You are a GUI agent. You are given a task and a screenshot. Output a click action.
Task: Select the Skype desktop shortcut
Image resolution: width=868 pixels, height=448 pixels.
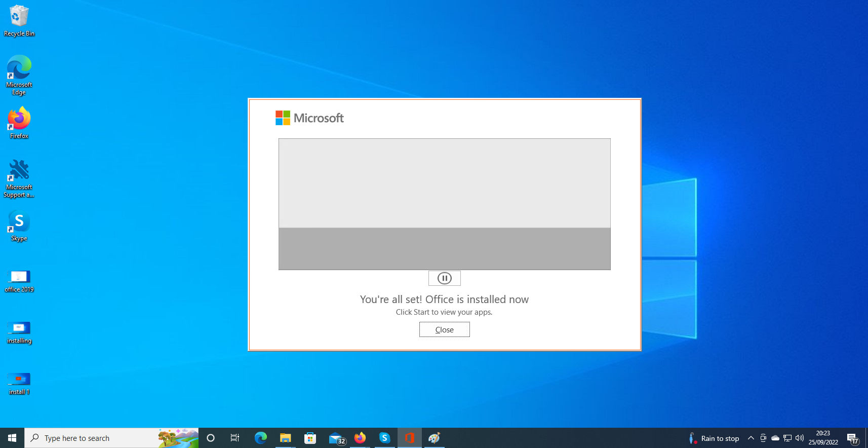pos(19,226)
